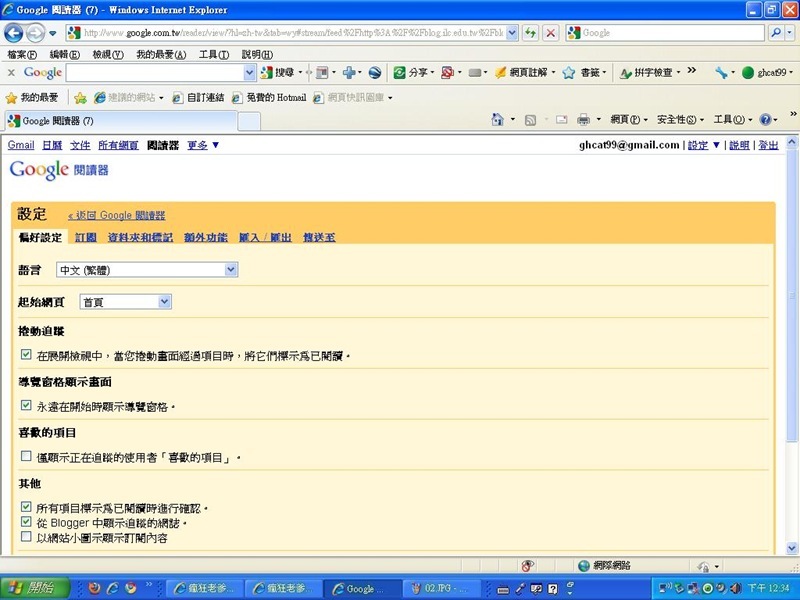Click the Refresh page icon
Screen dimensions: 800x600
(531, 33)
